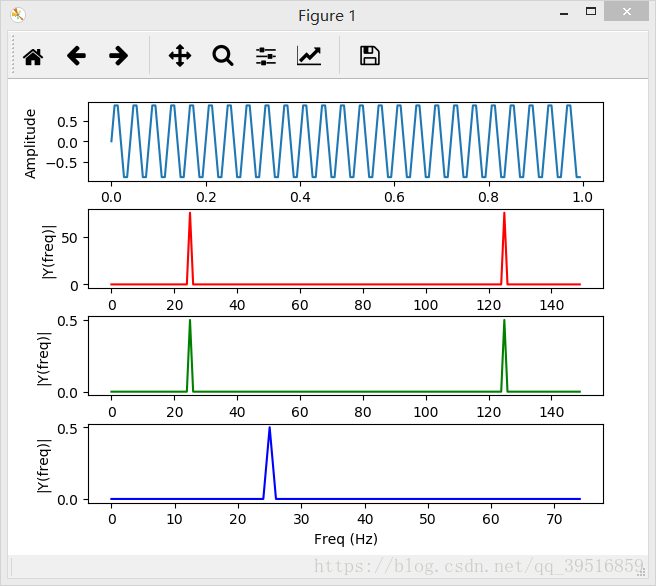Click the '|Y(freq)|' label of red plot
The height and width of the screenshot is (586, 656).
pyautogui.click(x=49, y=251)
